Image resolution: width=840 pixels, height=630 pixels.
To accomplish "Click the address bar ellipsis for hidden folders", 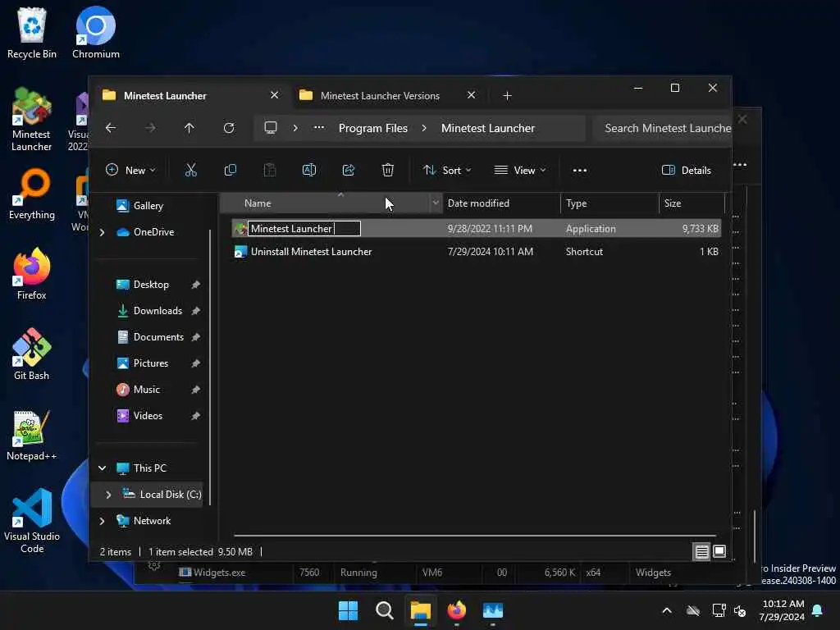I will coord(319,128).
